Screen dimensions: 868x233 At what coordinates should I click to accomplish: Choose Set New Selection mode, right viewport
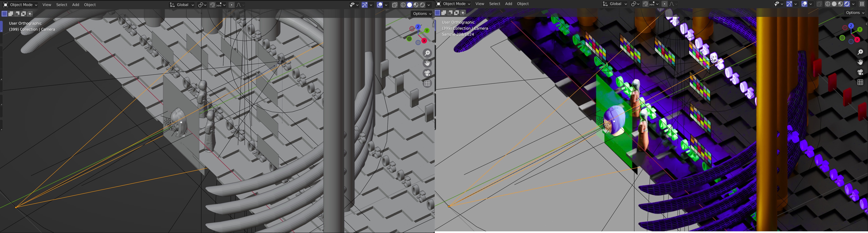[437, 13]
